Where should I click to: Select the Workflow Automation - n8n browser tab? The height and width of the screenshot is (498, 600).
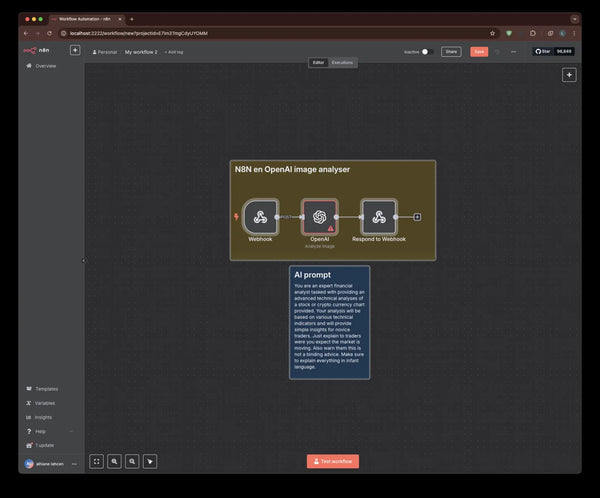click(x=85, y=19)
